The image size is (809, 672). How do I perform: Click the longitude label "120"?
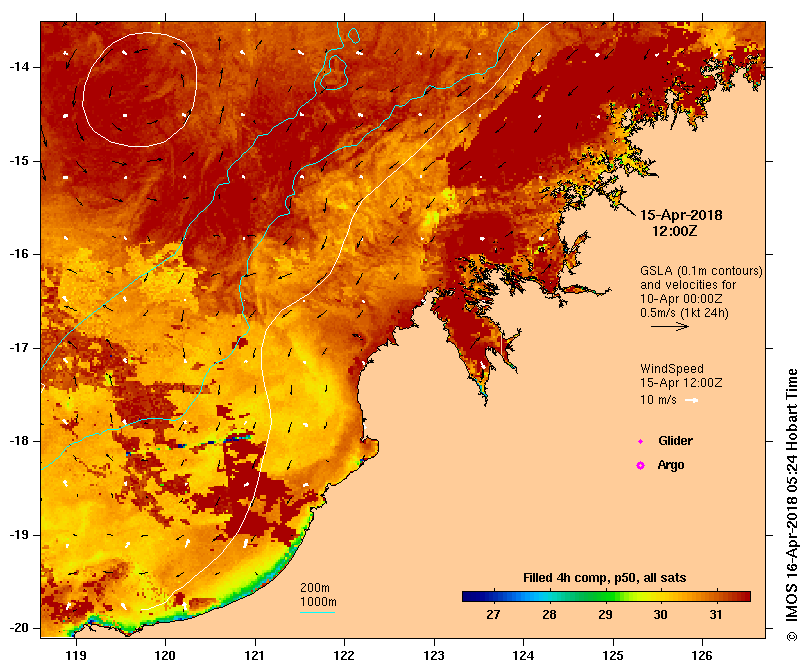point(165,656)
